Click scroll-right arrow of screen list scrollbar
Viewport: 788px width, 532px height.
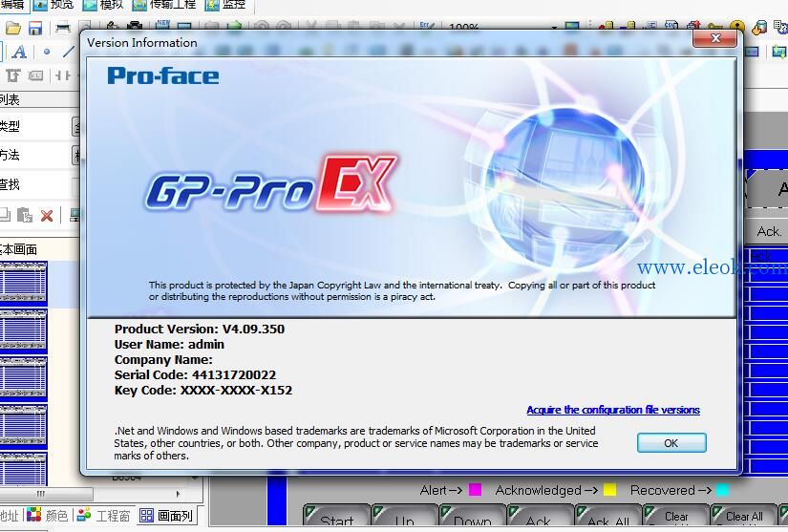(x=178, y=494)
